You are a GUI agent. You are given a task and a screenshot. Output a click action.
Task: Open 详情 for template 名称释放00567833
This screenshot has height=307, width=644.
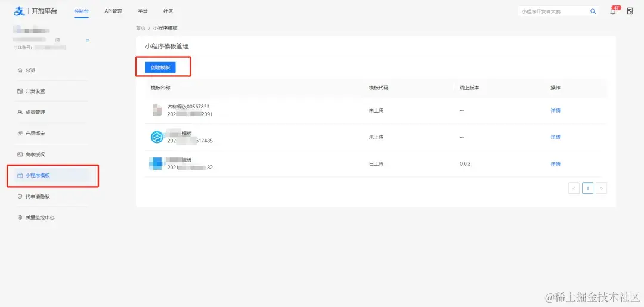(555, 110)
